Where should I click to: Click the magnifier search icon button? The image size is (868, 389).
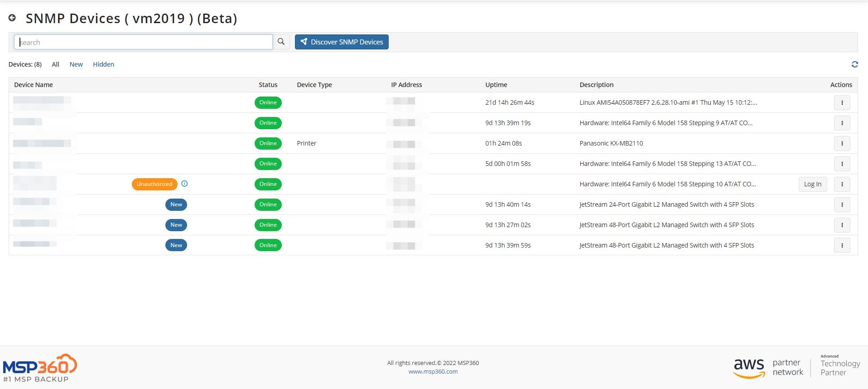coord(281,42)
